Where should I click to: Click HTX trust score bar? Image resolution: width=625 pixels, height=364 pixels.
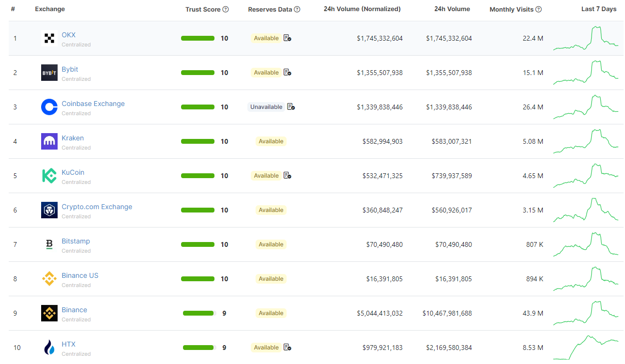(198, 348)
